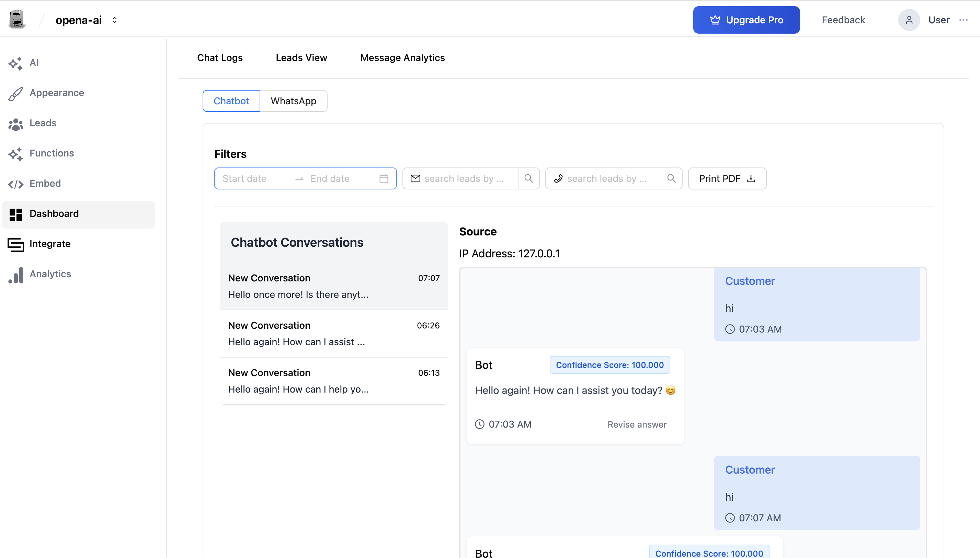Click the download icon on Print PDF
The width and height of the screenshot is (980, 558).
click(751, 178)
